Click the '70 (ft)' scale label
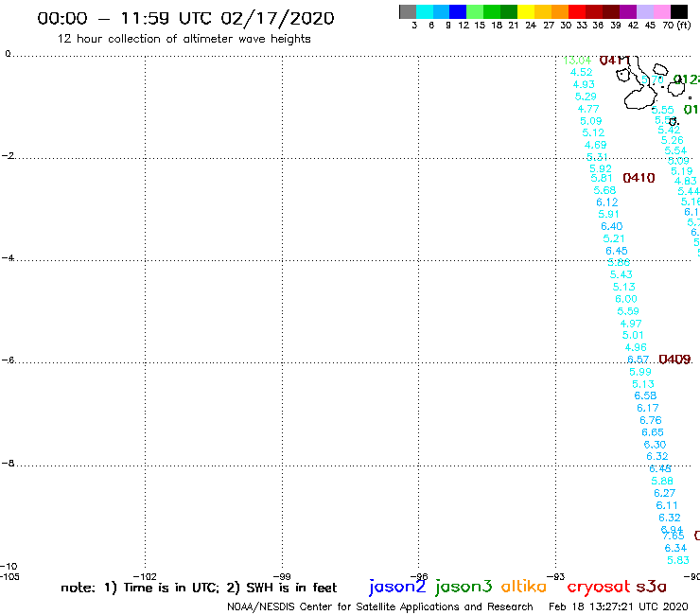Screen dimensions: 700x615 point(676,25)
